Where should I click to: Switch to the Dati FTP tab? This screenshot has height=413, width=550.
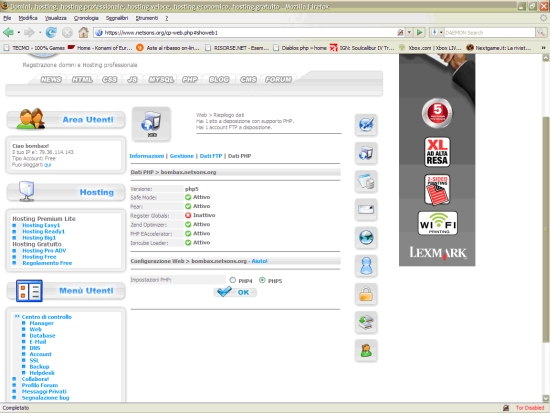coord(211,156)
